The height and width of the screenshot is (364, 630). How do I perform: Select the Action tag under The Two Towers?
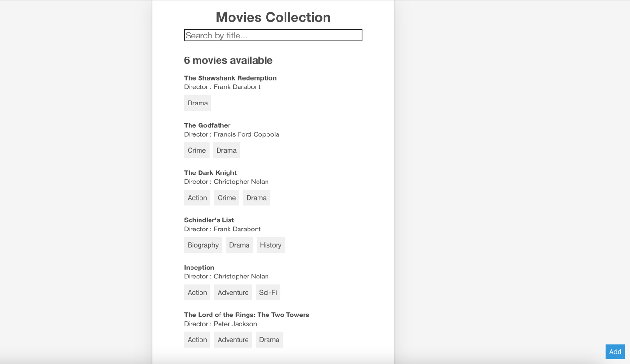pos(197,340)
